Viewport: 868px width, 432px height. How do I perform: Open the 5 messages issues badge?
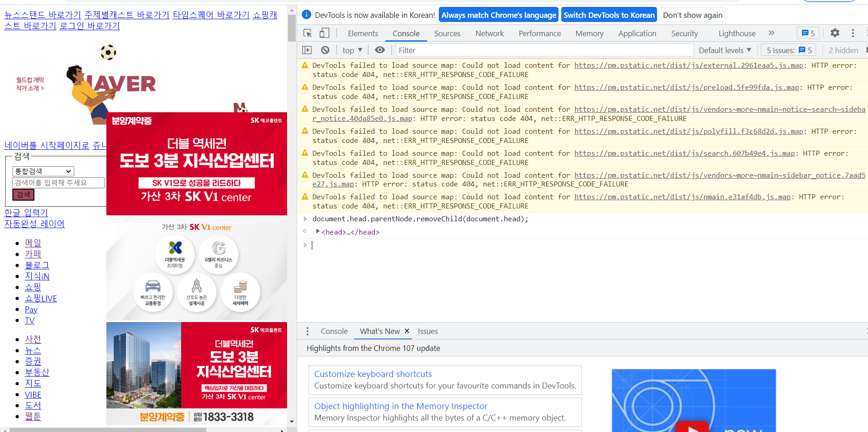[808, 33]
